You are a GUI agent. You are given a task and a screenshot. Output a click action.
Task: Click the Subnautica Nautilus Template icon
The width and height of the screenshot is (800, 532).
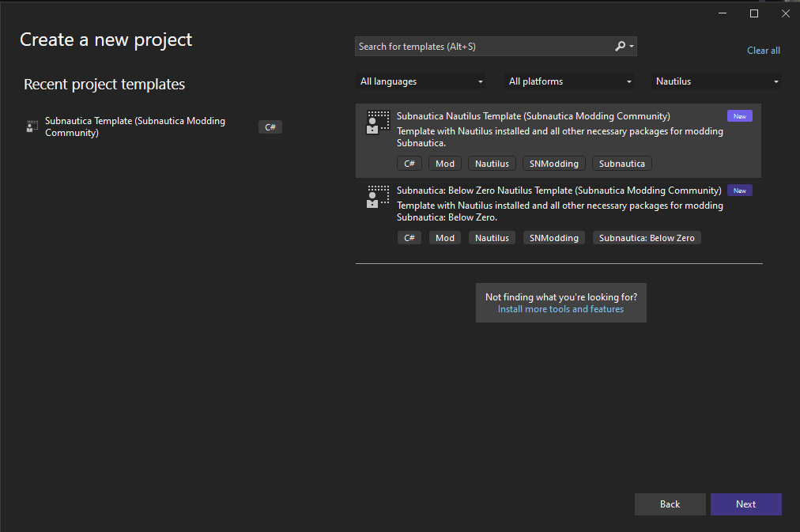(x=378, y=122)
